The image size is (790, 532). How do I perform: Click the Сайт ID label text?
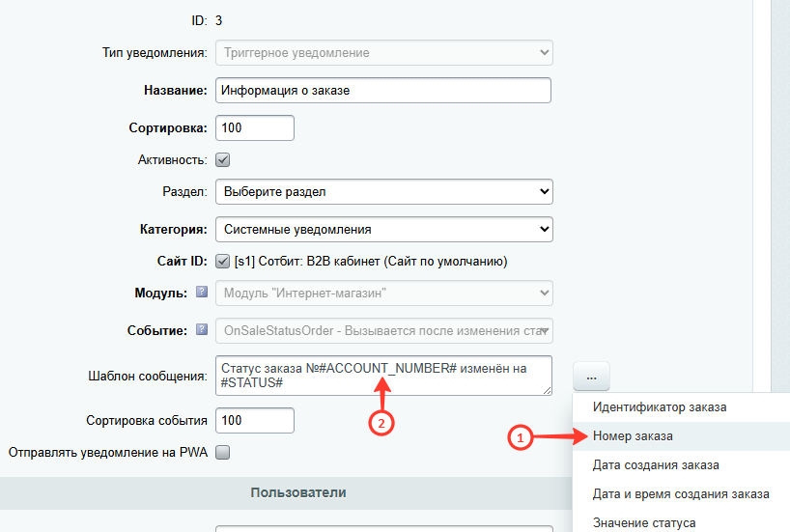(x=182, y=261)
